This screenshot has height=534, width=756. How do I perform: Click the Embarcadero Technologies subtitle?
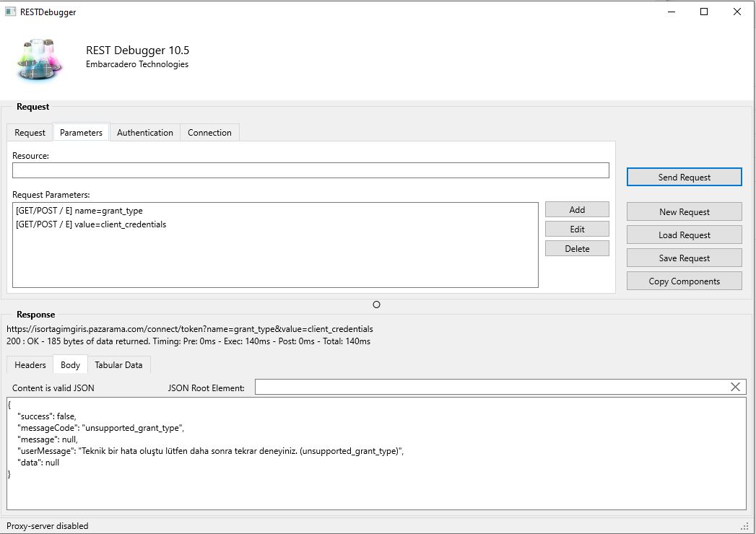pos(137,64)
